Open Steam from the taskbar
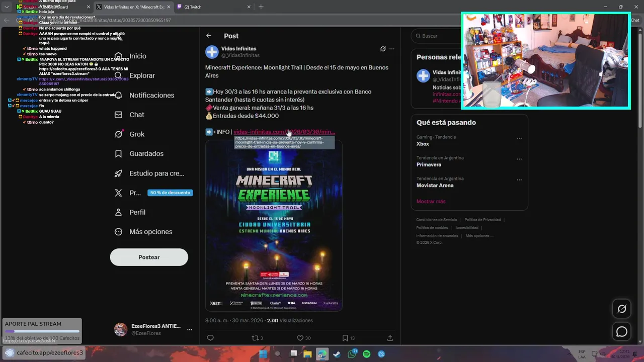Screen dimensions: 644x362 337,354
